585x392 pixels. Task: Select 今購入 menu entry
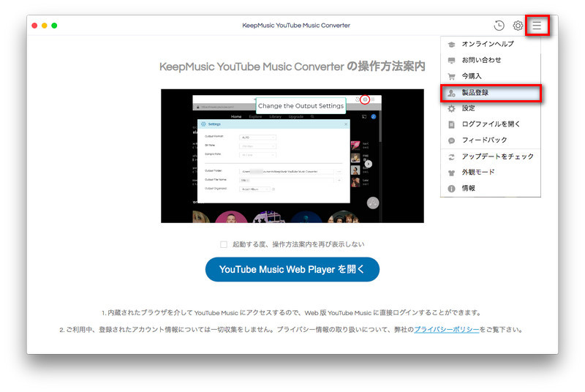tap(491, 76)
